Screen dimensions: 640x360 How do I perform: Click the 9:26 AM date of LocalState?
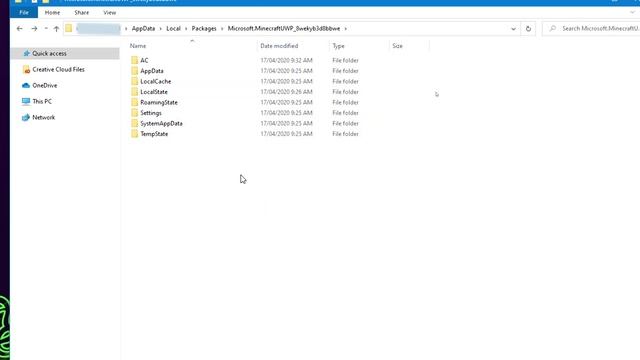click(x=287, y=92)
